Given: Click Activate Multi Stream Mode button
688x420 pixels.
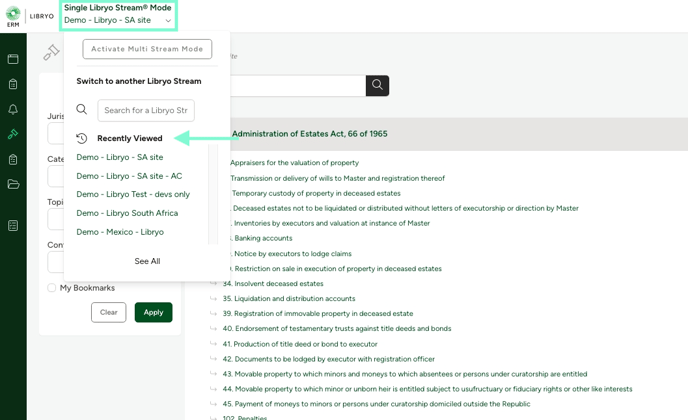Looking at the screenshot, I should [147, 49].
